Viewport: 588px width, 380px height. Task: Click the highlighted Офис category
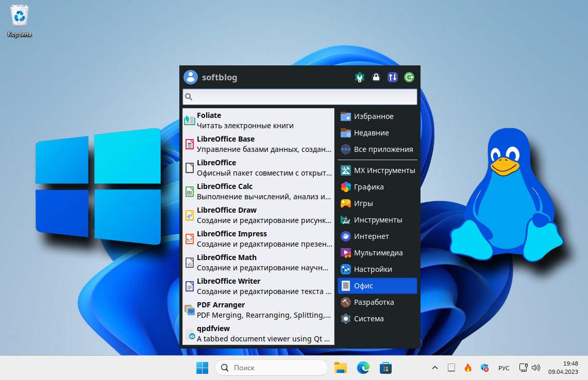tap(377, 286)
